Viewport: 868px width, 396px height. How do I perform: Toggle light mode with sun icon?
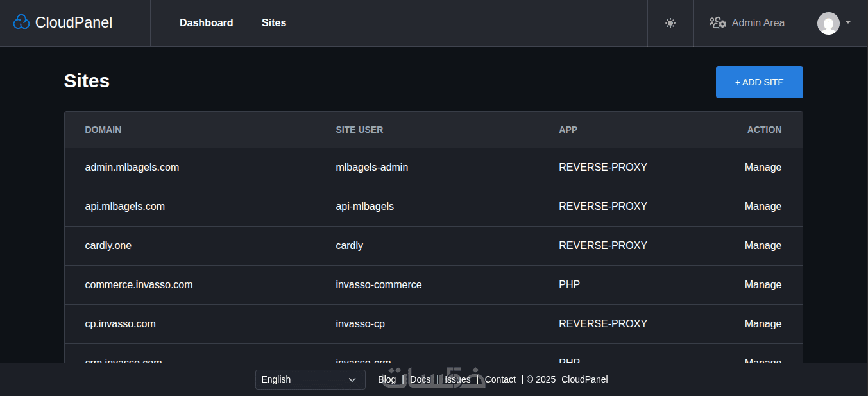tap(670, 23)
